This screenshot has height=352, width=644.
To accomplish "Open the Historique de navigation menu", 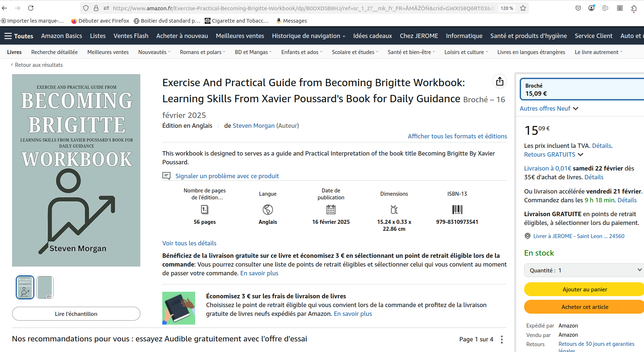I will coord(308,36).
